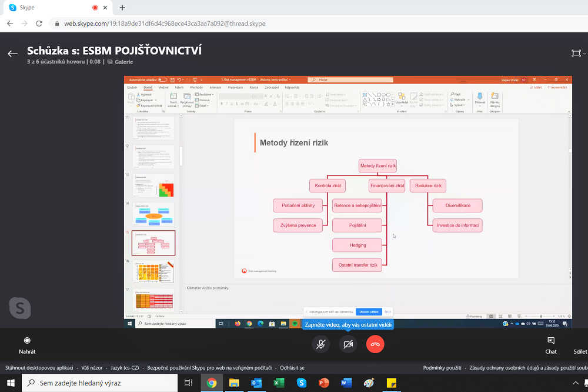Switch to the Animace ribbon tab
Viewport: 588px width, 392px height.
(x=215, y=88)
